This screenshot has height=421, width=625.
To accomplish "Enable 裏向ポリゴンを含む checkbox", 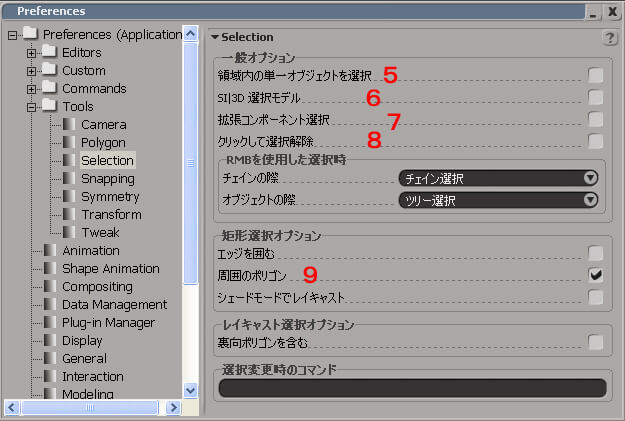I will [x=596, y=342].
